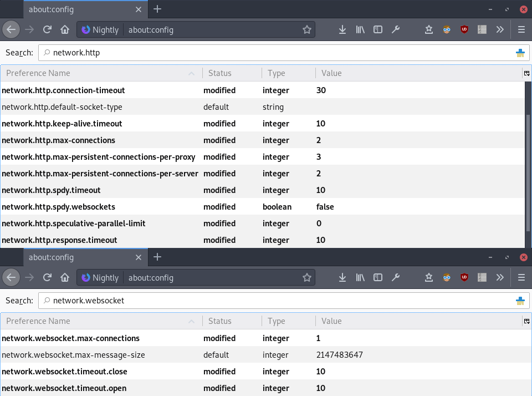Click the glasses extension icon in the lower window

pos(447,277)
